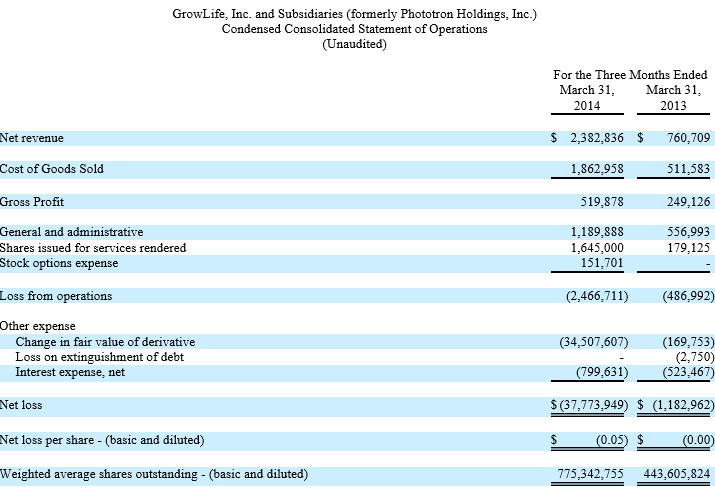Select gross profit value 249,126
Viewport: 715px width, 504px height.
pyautogui.click(x=689, y=202)
